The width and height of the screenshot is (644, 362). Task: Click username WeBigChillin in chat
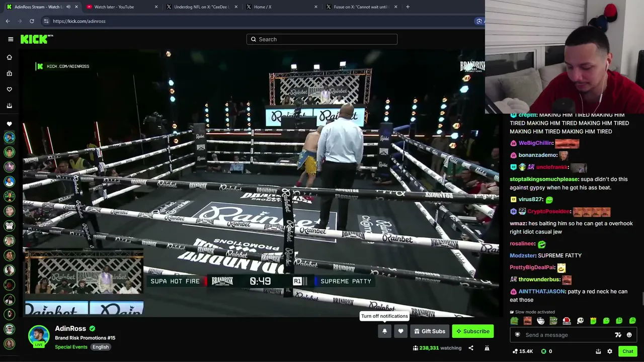coord(535,143)
